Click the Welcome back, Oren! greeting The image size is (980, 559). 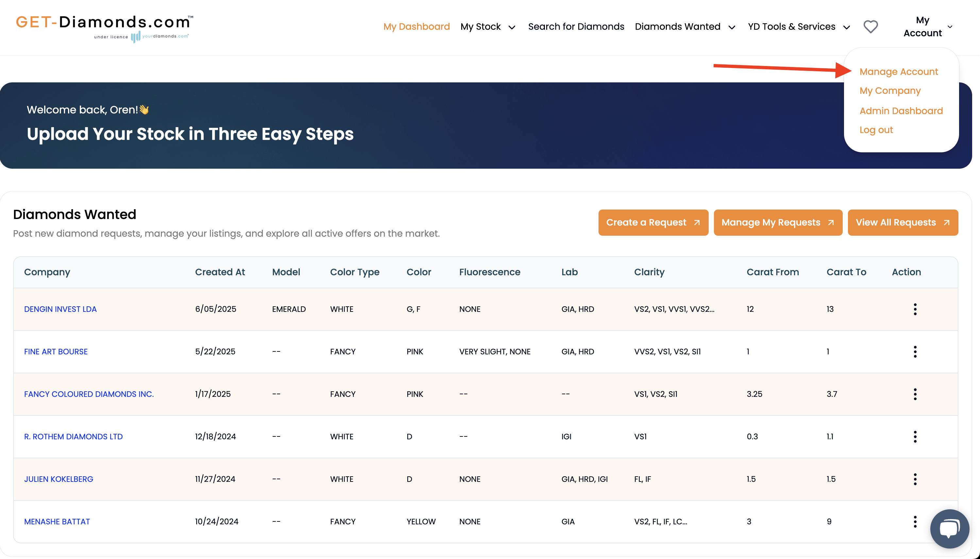point(88,110)
